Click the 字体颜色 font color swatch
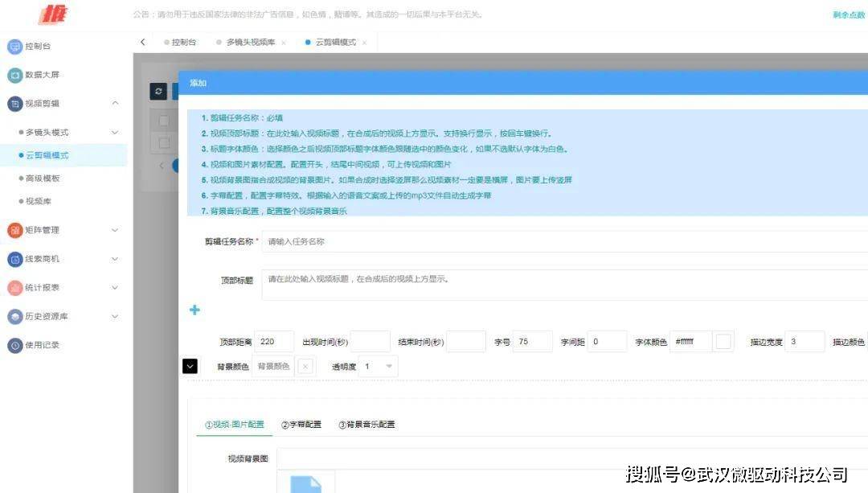This screenshot has height=493, width=868. [722, 341]
